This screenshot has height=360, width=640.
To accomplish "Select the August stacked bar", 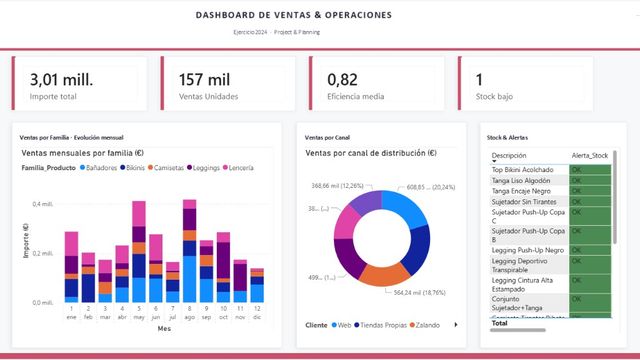I will [189, 251].
